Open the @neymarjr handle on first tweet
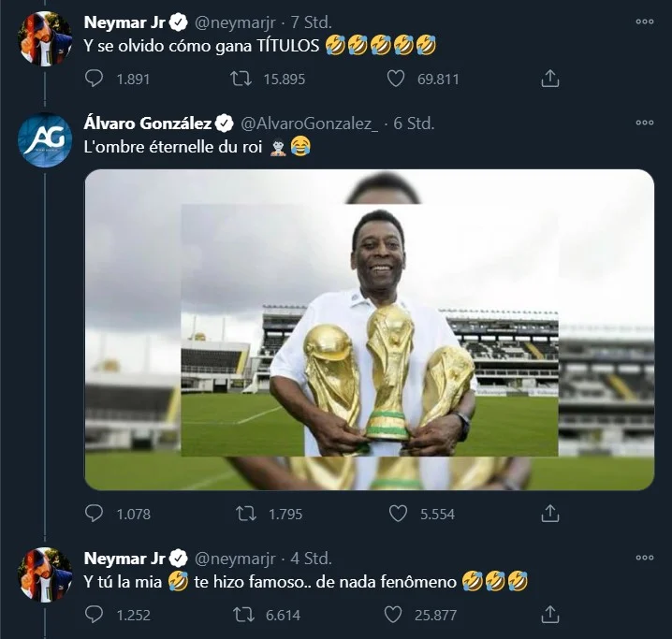The width and height of the screenshot is (672, 639). 234,22
